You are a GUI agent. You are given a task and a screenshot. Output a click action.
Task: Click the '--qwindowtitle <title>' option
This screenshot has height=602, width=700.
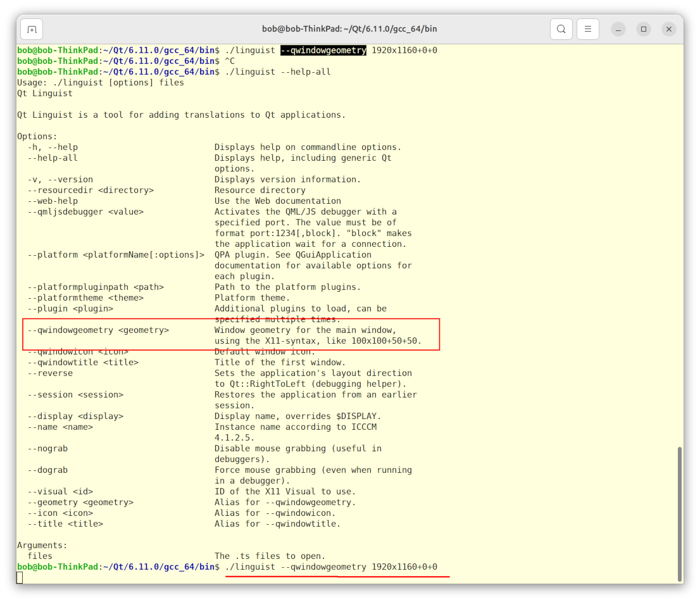tap(83, 362)
